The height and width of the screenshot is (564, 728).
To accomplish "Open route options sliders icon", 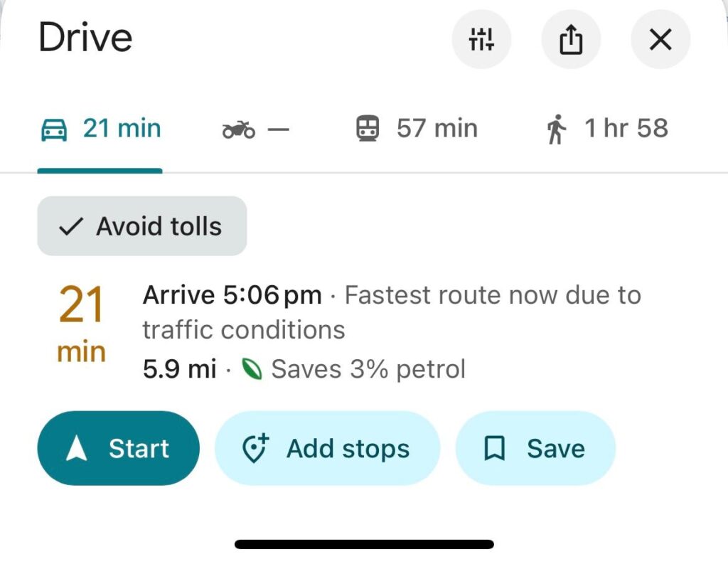I will coord(481,39).
